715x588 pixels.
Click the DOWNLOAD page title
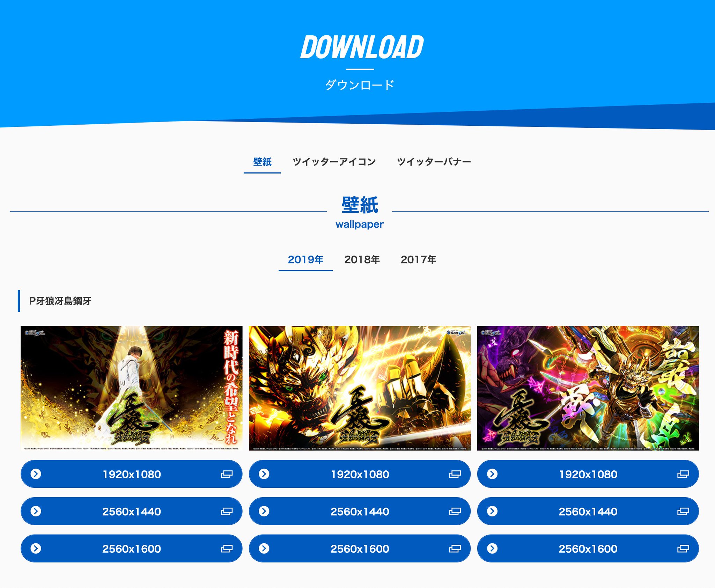click(x=362, y=47)
